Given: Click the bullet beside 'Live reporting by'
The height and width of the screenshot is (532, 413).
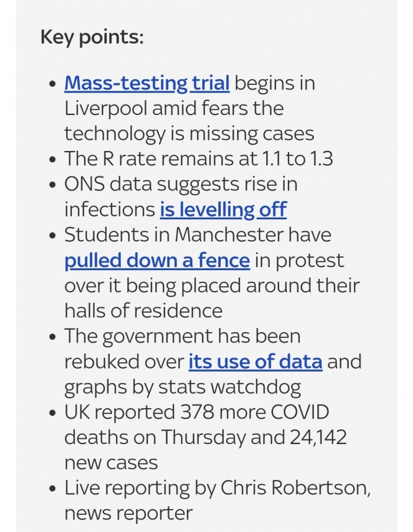Looking at the screenshot, I should [x=53, y=488].
